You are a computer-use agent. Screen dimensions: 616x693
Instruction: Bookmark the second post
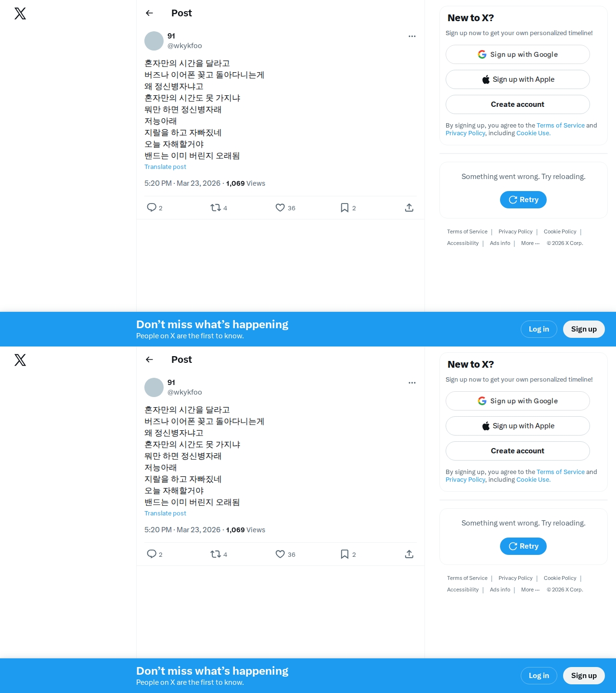tap(345, 554)
